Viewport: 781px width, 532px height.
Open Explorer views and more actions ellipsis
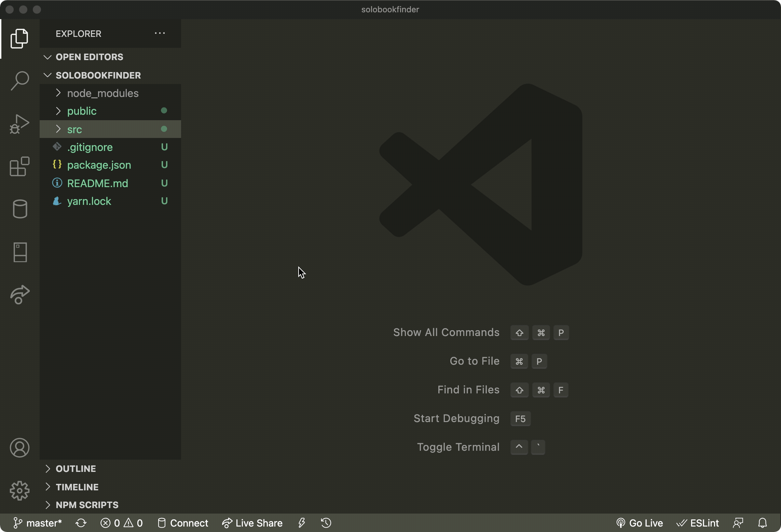pyautogui.click(x=160, y=33)
